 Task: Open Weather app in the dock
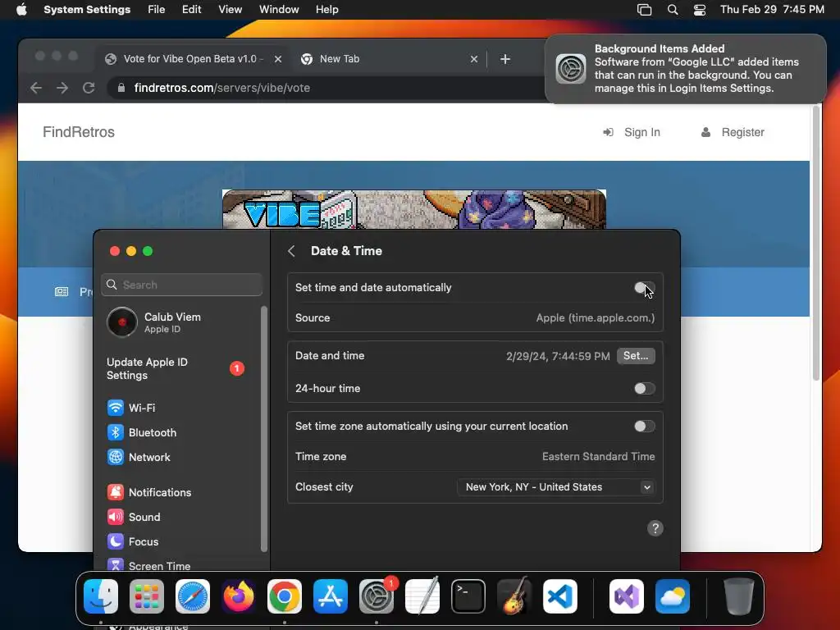(673, 596)
